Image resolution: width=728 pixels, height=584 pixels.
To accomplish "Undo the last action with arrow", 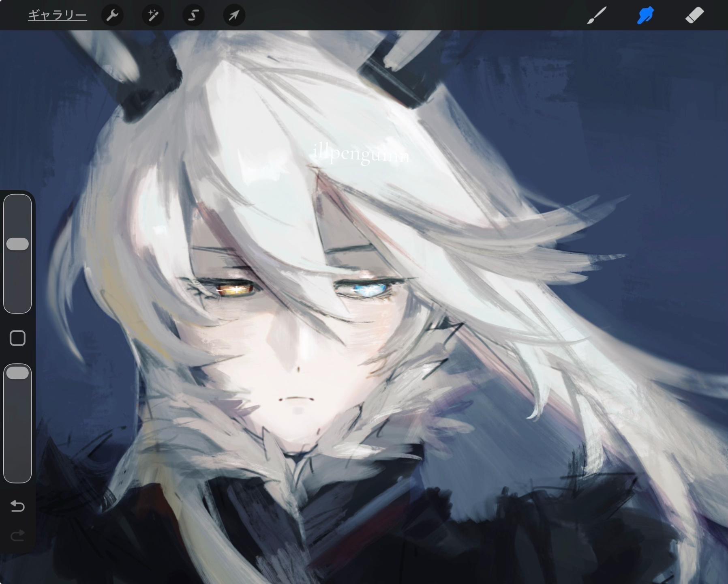I will pyautogui.click(x=17, y=506).
